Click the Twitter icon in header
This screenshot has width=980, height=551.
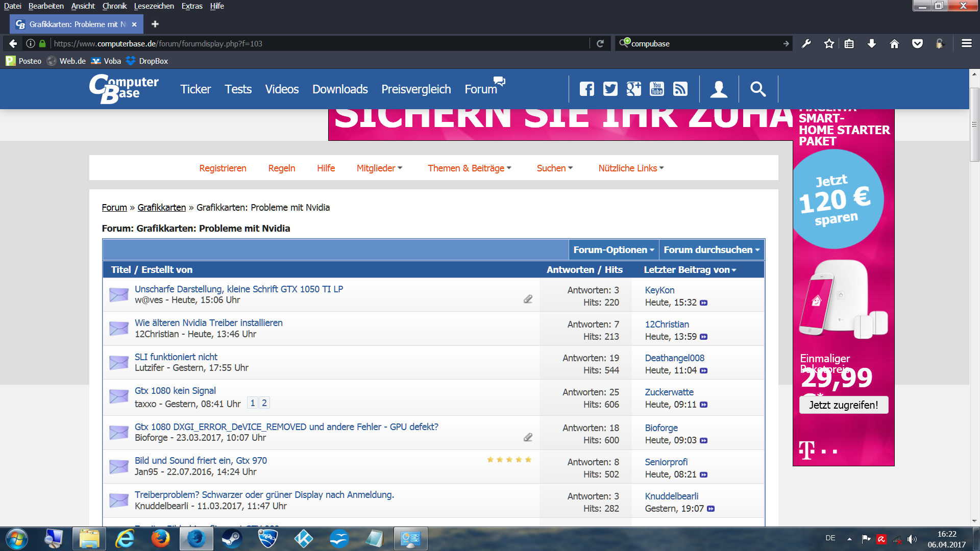pyautogui.click(x=610, y=89)
